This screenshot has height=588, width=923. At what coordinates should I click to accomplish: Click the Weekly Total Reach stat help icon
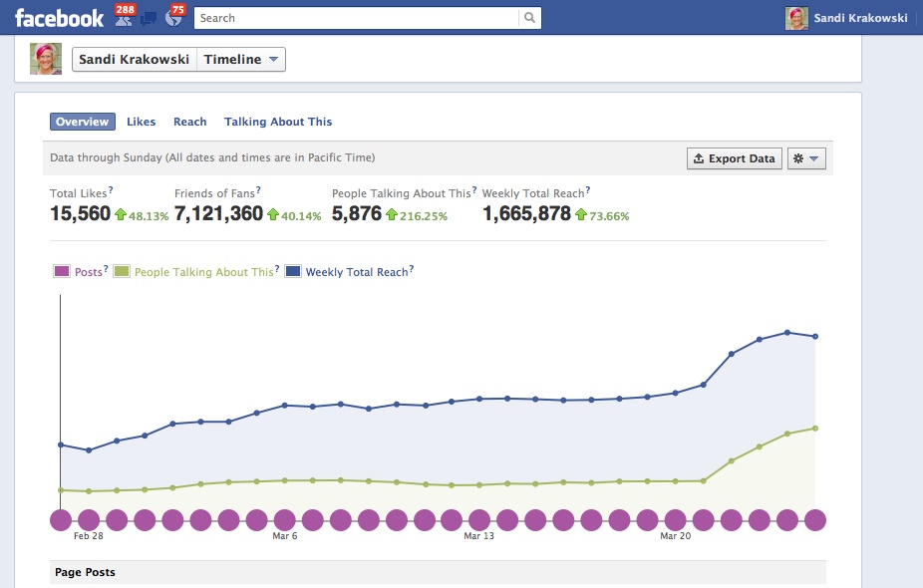click(x=588, y=189)
